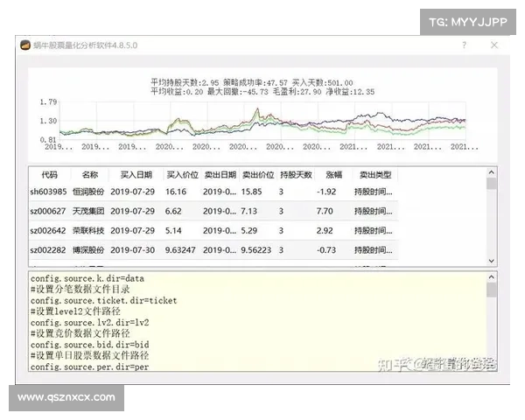Click the table scrollbar up arrow
This screenshot has height=420, width=525.
click(491, 172)
